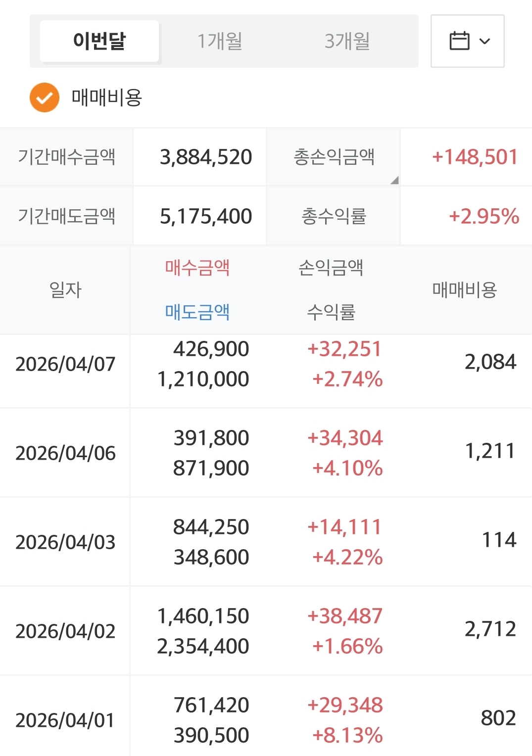
Task: Select the 2026/04/03 date entry
Action: coord(65,542)
